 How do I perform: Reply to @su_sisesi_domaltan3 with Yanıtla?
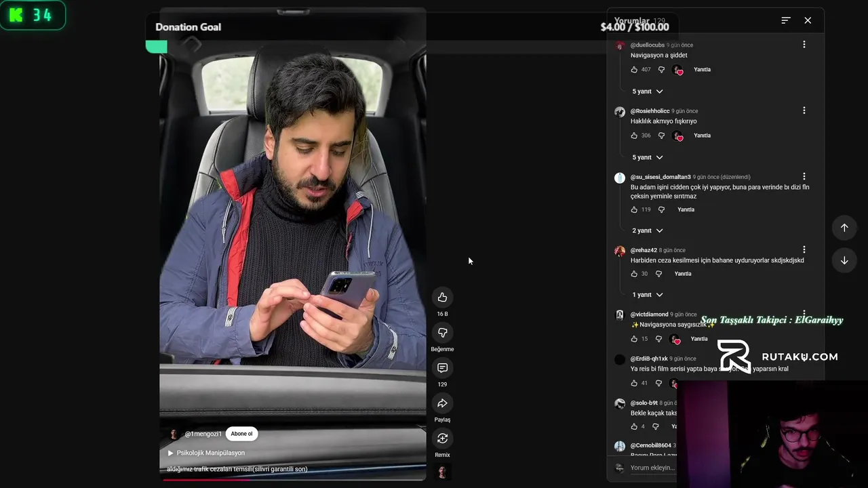tap(686, 209)
